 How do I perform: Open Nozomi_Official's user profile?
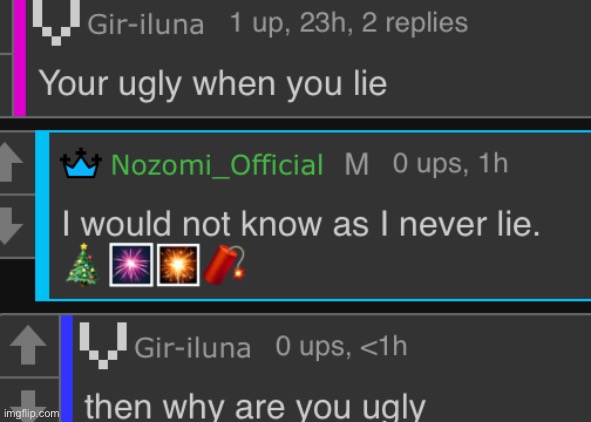217,165
